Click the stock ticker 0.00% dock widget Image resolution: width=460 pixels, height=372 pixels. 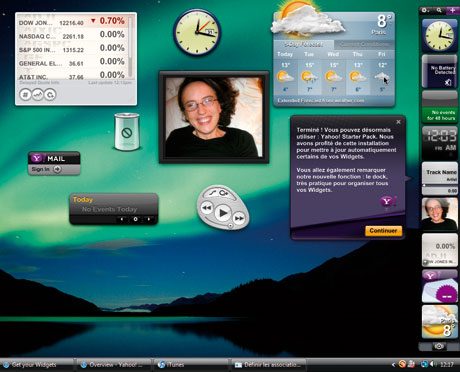coord(440,250)
